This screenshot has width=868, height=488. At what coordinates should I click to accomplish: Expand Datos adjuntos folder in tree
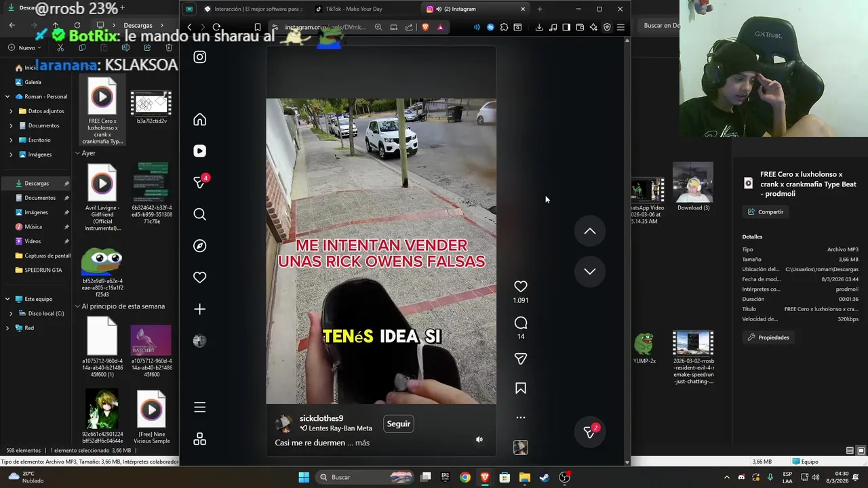pyautogui.click(x=11, y=111)
